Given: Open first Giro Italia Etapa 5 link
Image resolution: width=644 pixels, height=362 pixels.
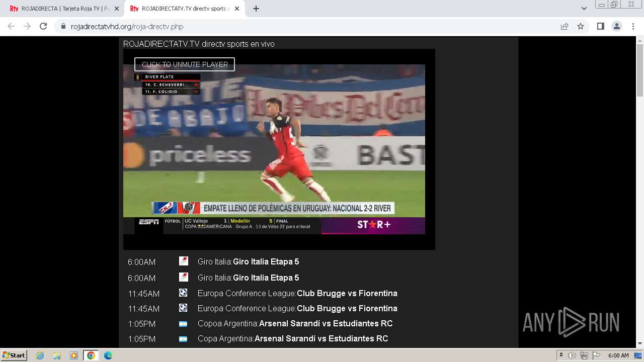Looking at the screenshot, I should (266, 261).
